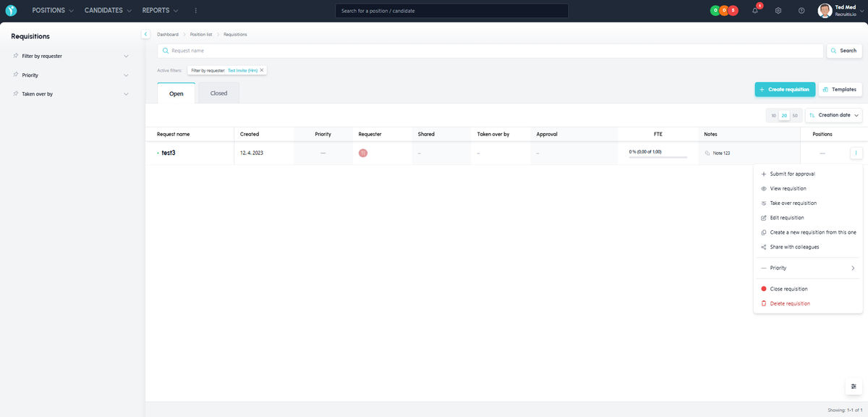This screenshot has width=868, height=417.
Task: Pin the Taken over by filter
Action: (x=16, y=93)
